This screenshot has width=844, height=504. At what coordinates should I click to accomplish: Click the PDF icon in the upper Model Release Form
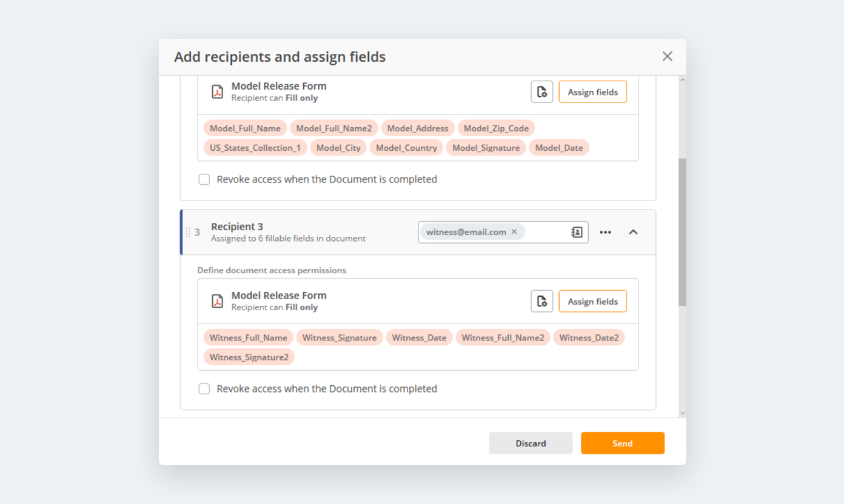(217, 92)
